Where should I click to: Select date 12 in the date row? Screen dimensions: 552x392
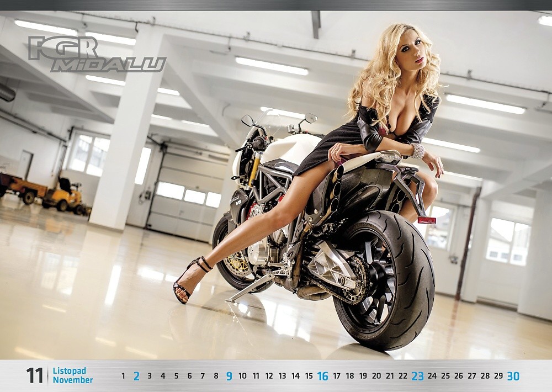[x=269, y=376]
